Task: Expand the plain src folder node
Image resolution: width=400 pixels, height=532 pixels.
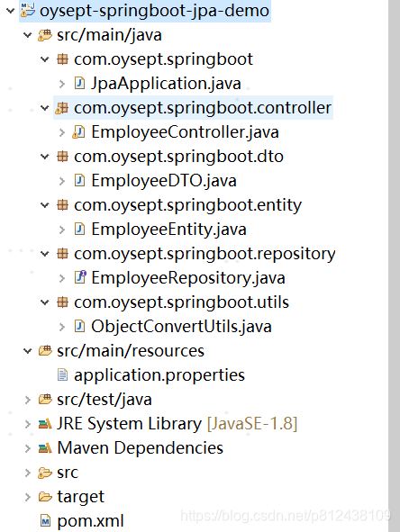Action: (x=28, y=473)
